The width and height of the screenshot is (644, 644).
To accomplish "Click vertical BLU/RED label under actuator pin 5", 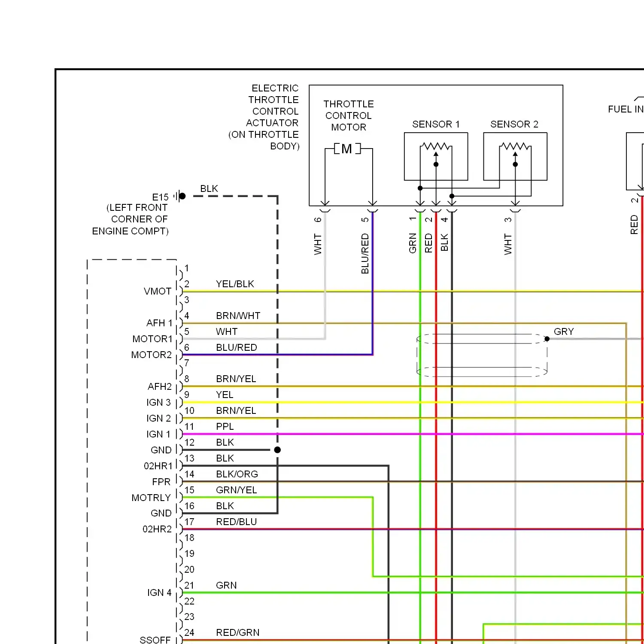I will click(x=365, y=254).
